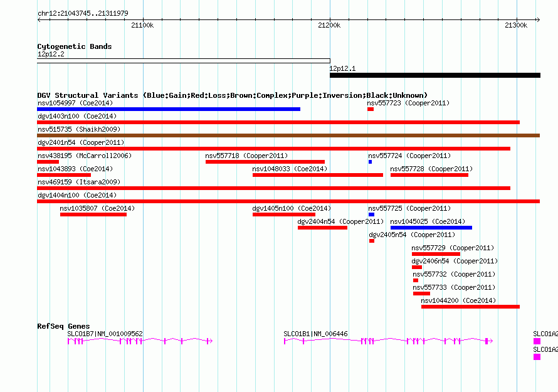Click the ruler's left arrow end
Screen dimensions: 558x392
pos(39,19)
